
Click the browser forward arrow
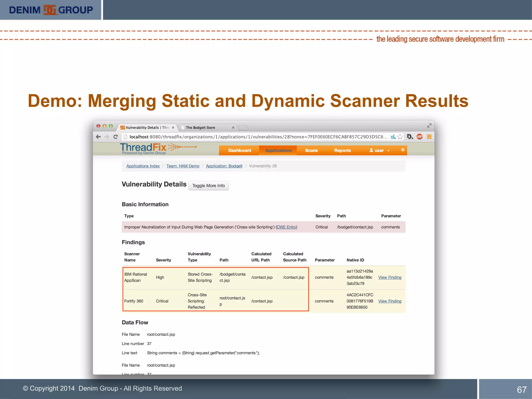pos(107,137)
